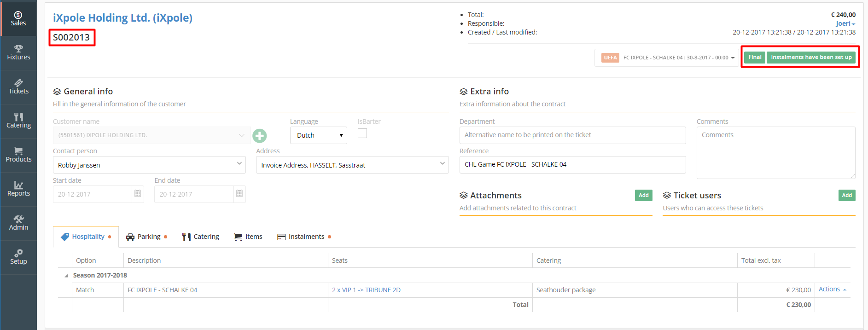Toggle the IsBarter checkbox
Image resolution: width=868 pixels, height=330 pixels.
coord(362,133)
